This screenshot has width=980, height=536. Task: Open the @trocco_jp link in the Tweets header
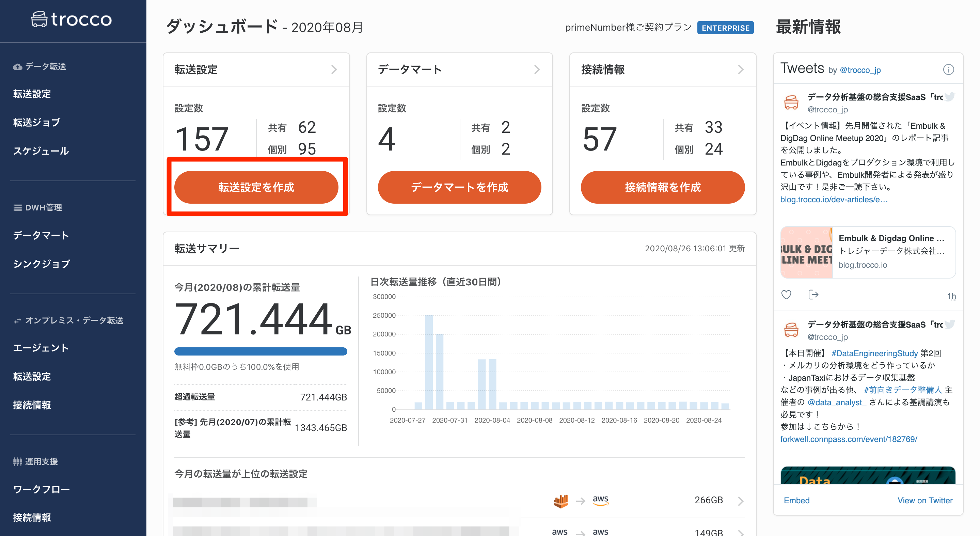click(860, 70)
